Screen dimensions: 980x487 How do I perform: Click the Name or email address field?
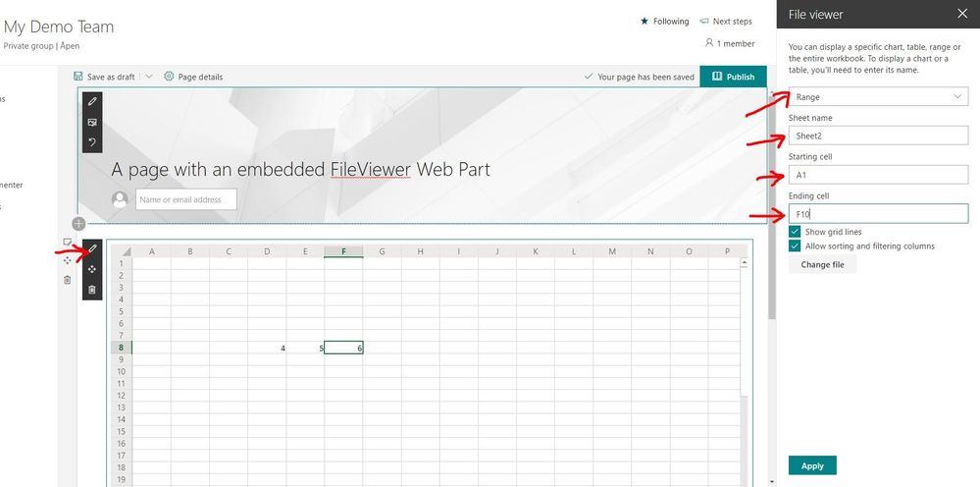[x=186, y=199]
